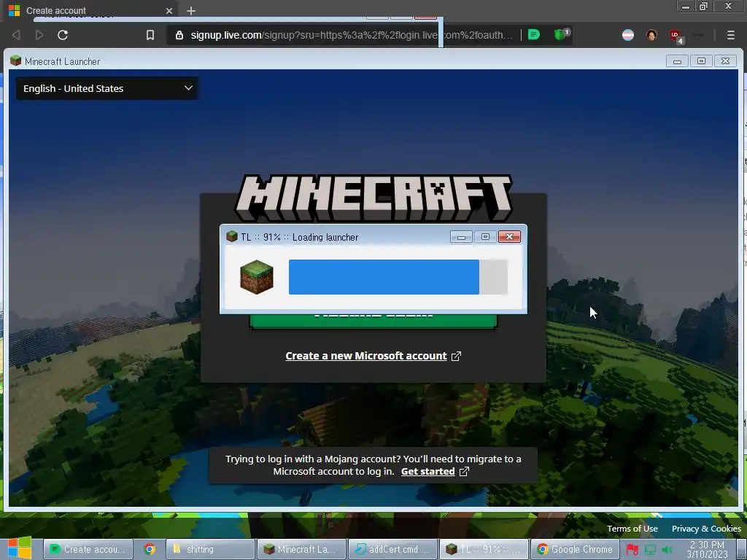Switch to Minecraft Launcher taskbar item
747x560 pixels.
(301, 549)
